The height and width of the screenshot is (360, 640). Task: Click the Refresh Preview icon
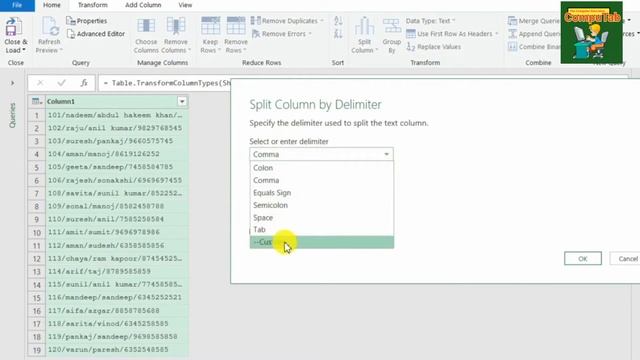coord(50,27)
